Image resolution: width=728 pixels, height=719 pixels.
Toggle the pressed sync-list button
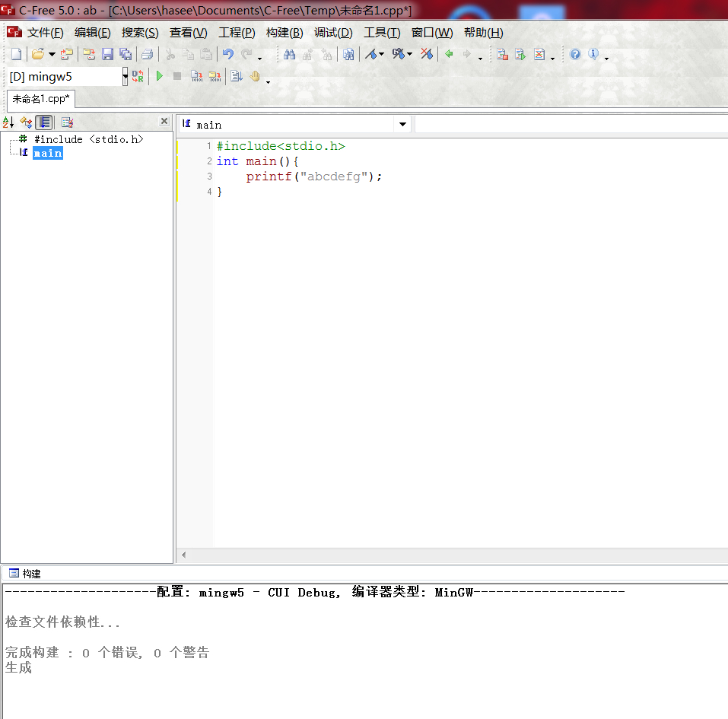pyautogui.click(x=44, y=122)
